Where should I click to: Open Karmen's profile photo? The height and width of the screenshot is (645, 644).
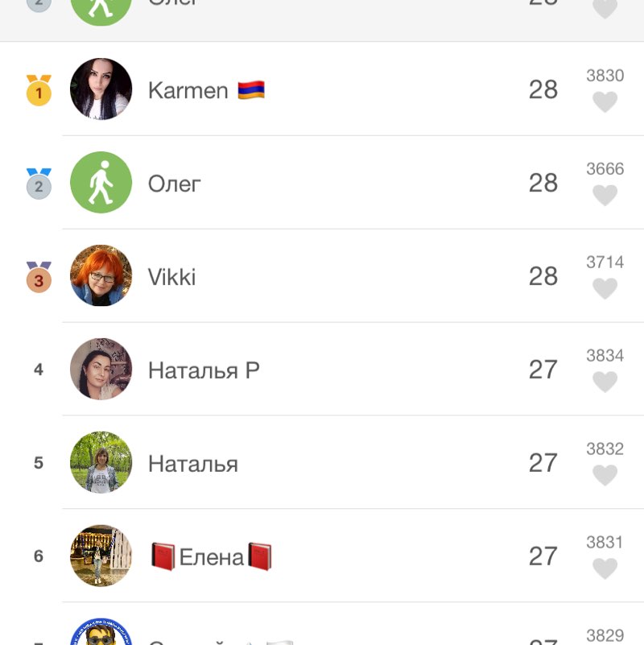click(101, 89)
